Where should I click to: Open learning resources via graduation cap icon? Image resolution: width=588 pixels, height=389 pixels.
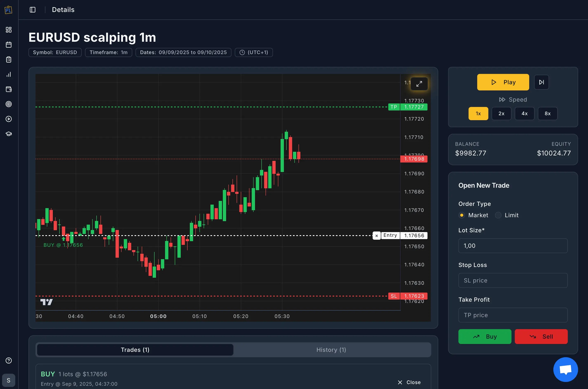(x=9, y=133)
